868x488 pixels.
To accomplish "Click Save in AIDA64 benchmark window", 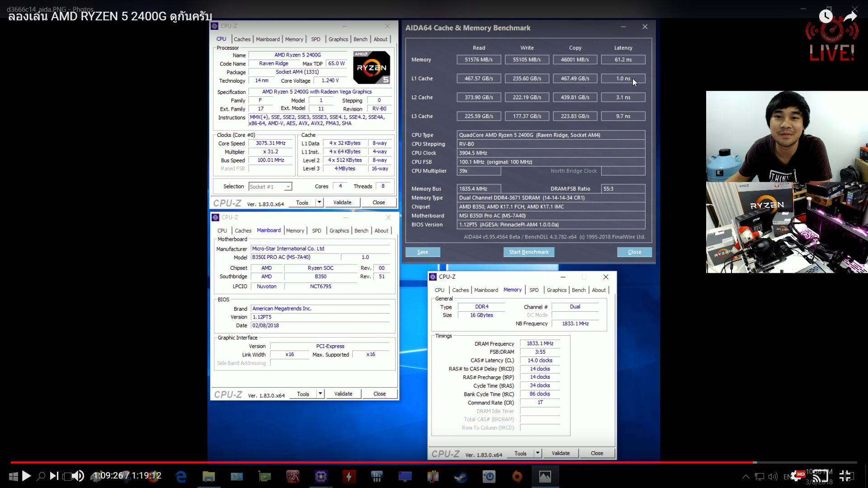I will point(423,252).
